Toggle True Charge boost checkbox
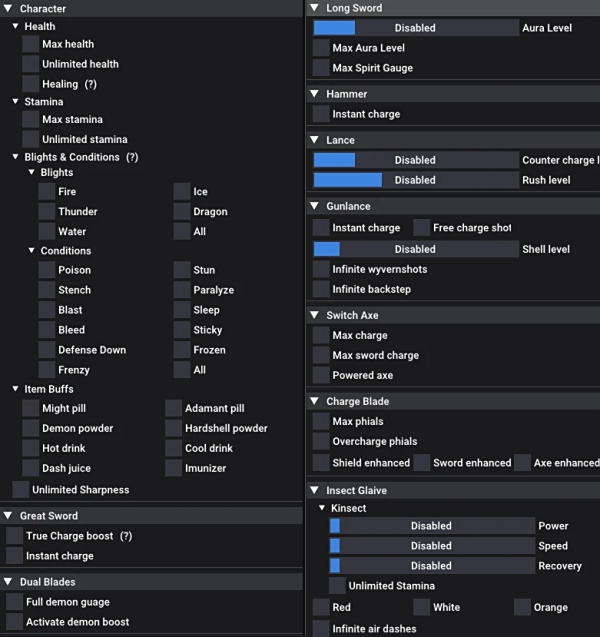The image size is (600, 637). pos(14,535)
